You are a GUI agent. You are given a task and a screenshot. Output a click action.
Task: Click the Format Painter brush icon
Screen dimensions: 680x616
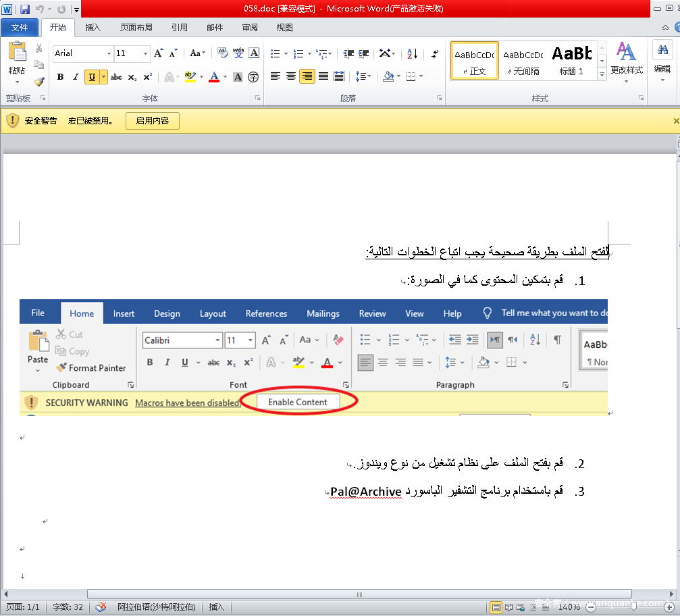(39, 82)
